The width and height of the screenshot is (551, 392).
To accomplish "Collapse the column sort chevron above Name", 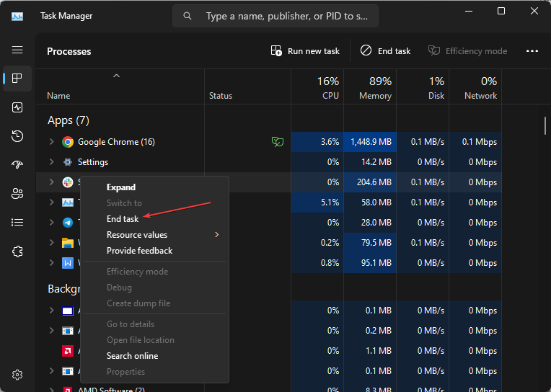I will pyautogui.click(x=116, y=76).
